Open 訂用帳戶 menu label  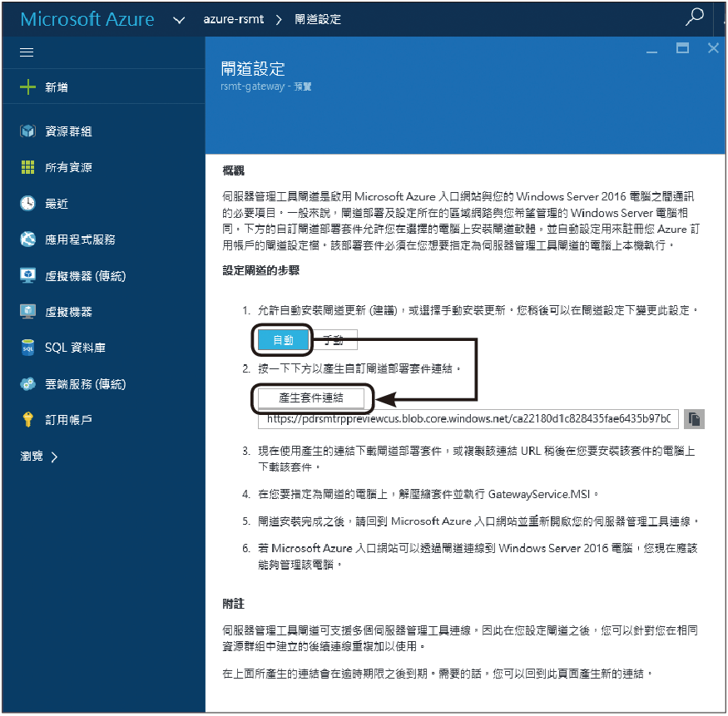click(x=69, y=420)
